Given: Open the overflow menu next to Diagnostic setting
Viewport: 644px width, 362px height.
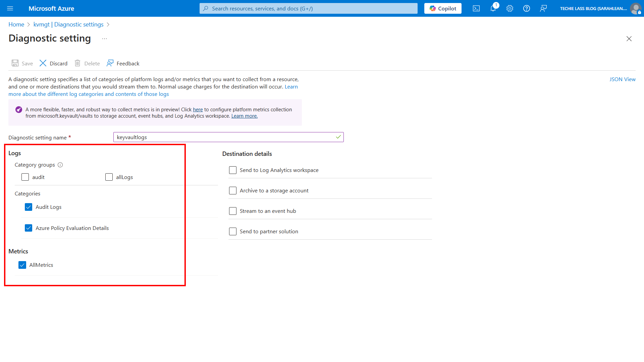Looking at the screenshot, I should pos(104,38).
